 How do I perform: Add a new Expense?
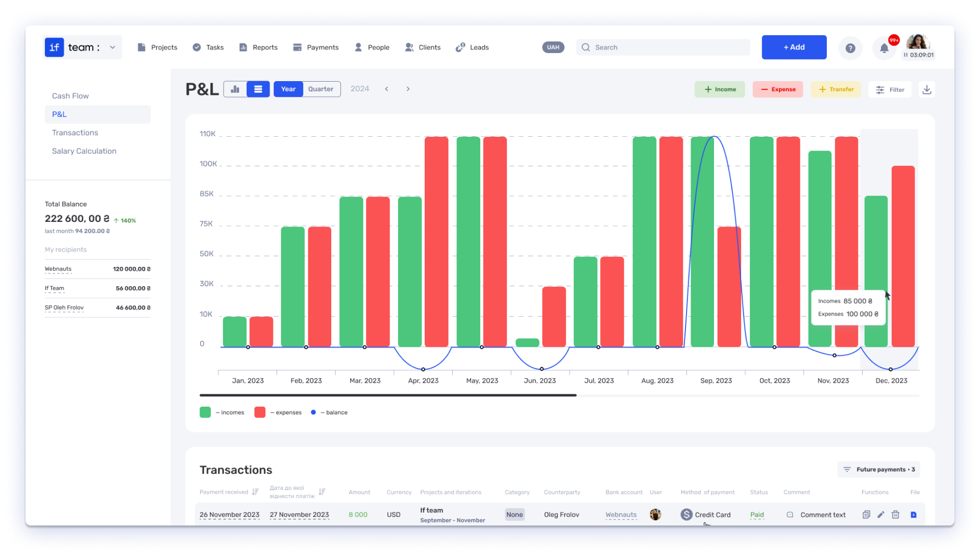click(778, 89)
